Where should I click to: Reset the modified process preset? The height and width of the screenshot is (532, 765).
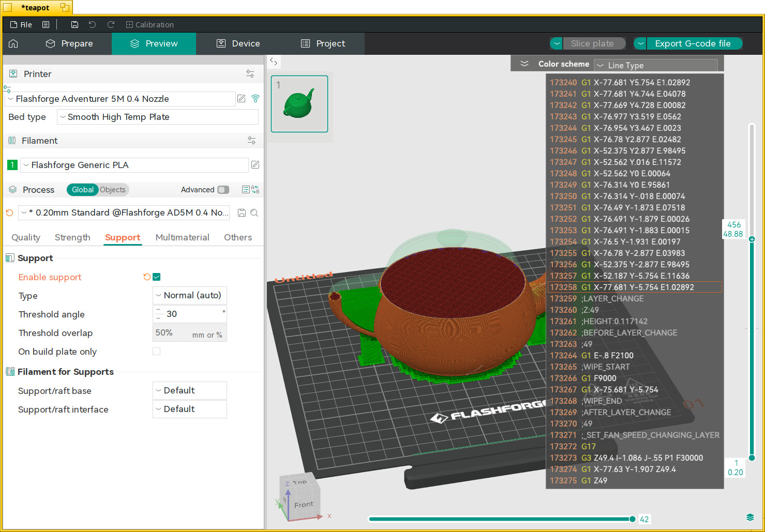tap(9, 212)
